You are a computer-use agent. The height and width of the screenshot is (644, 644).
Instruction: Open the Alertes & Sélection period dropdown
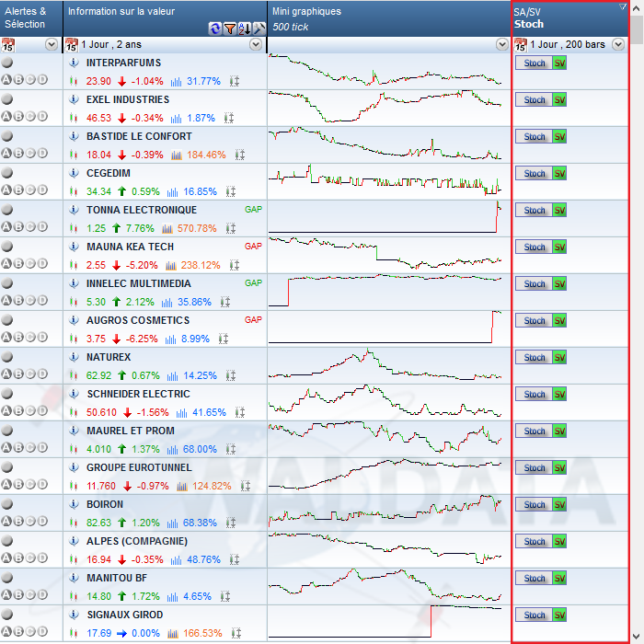point(52,44)
